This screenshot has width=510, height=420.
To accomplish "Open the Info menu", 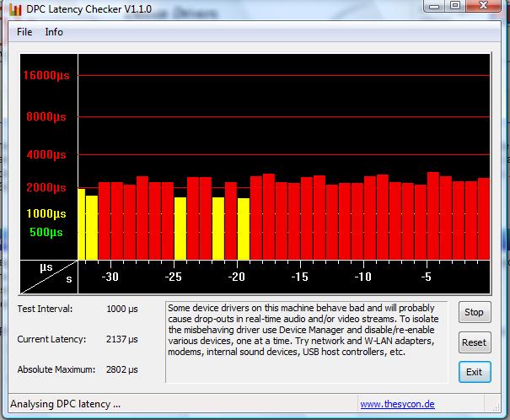I will pos(54,32).
